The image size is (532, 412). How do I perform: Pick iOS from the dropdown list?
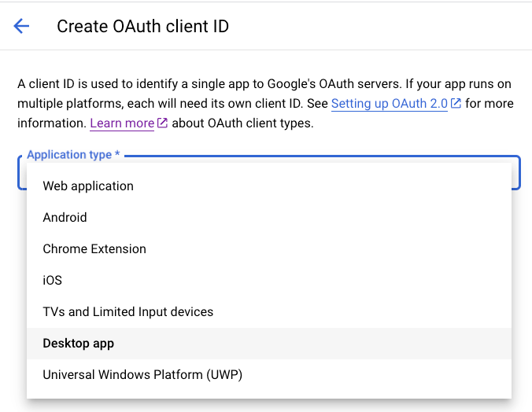point(52,281)
